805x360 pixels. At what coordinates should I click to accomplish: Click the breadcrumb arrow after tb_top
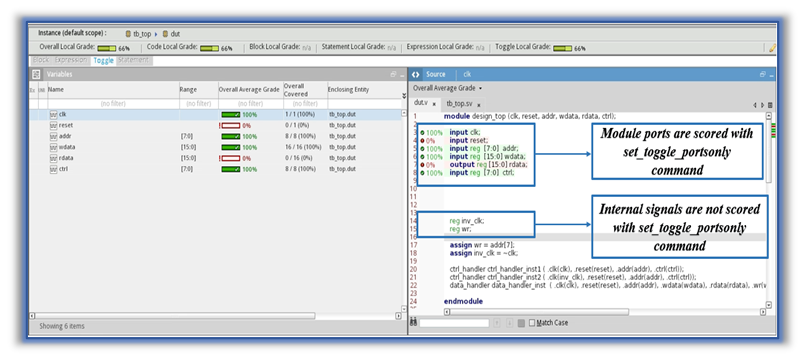coord(156,34)
